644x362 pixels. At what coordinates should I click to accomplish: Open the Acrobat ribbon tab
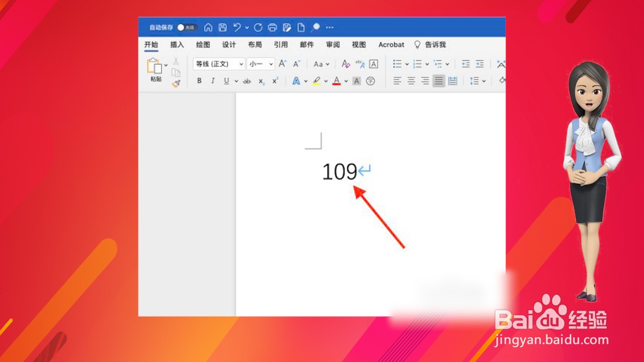(x=391, y=45)
